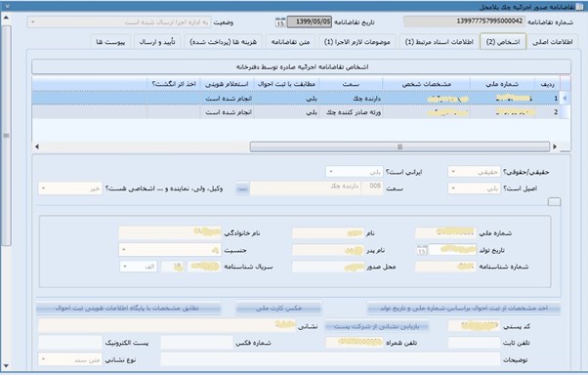Click the تلفن ثابت input field
The width and height of the screenshot is (588, 375).
474,343
